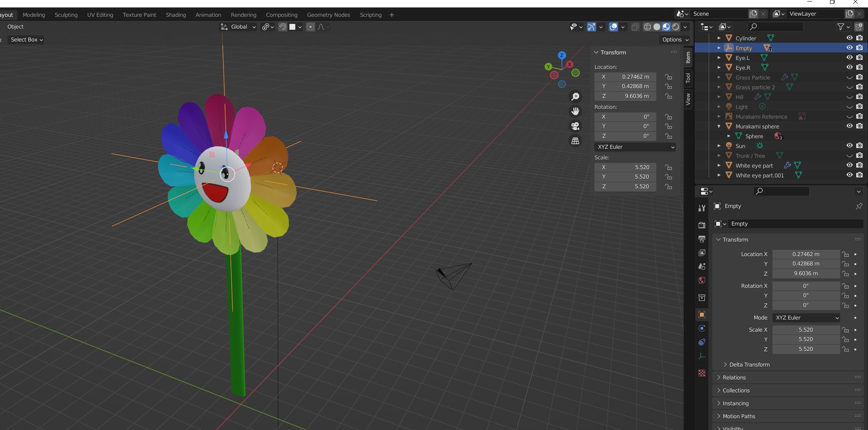Open the Scene properties tab
This screenshot has height=430, width=868.
point(702,266)
